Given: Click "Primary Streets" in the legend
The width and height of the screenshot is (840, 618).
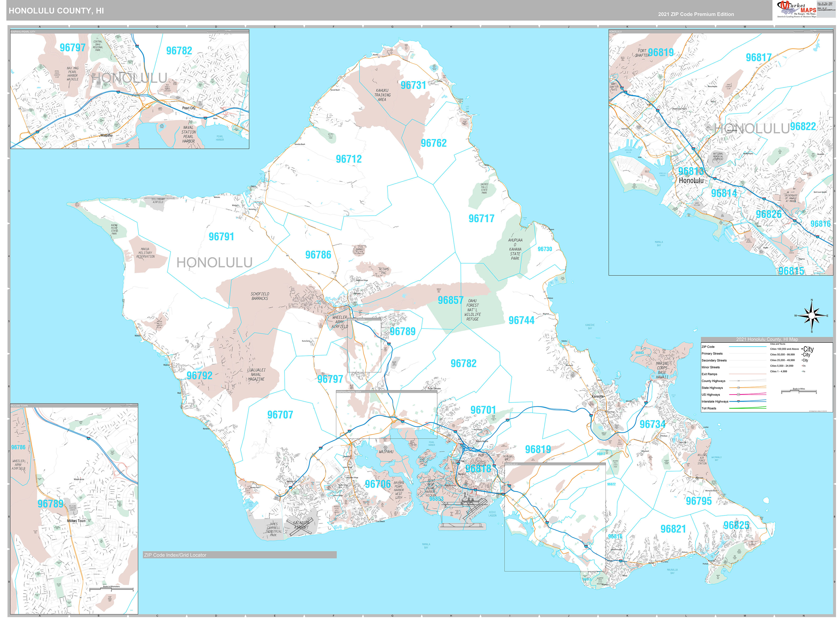Looking at the screenshot, I should (x=712, y=353).
